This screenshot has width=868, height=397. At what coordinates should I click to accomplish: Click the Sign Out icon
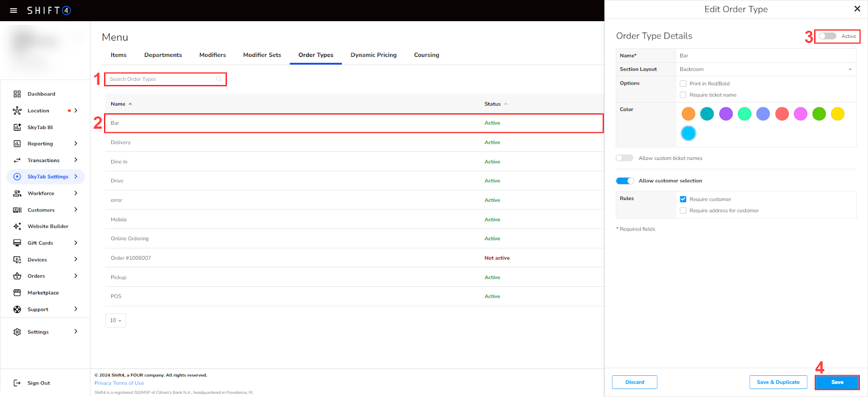click(17, 383)
